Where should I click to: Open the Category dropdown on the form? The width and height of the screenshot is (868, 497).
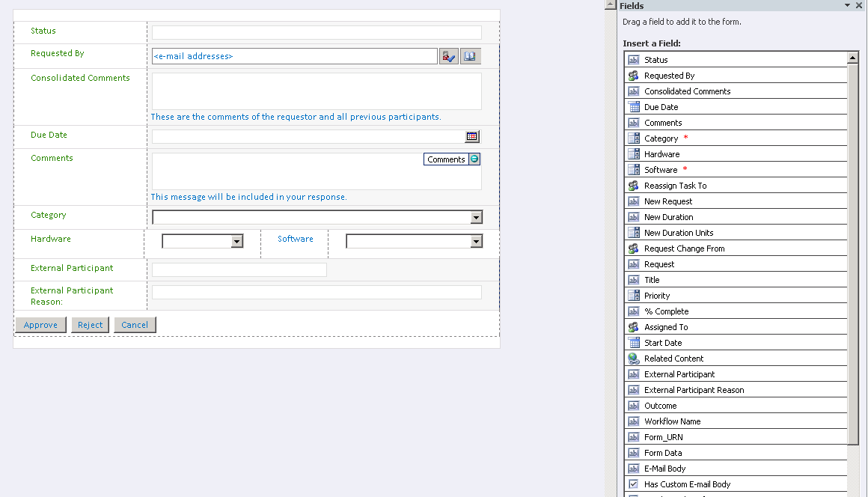[477, 216]
